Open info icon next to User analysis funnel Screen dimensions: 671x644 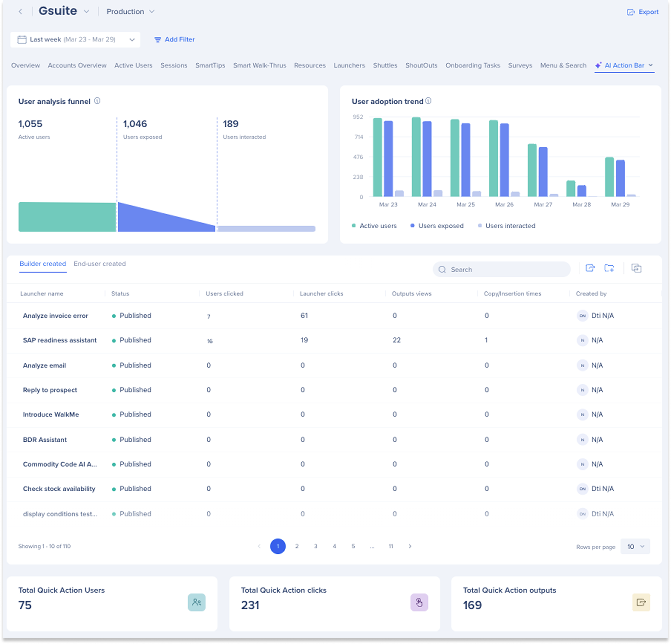pyautogui.click(x=97, y=101)
